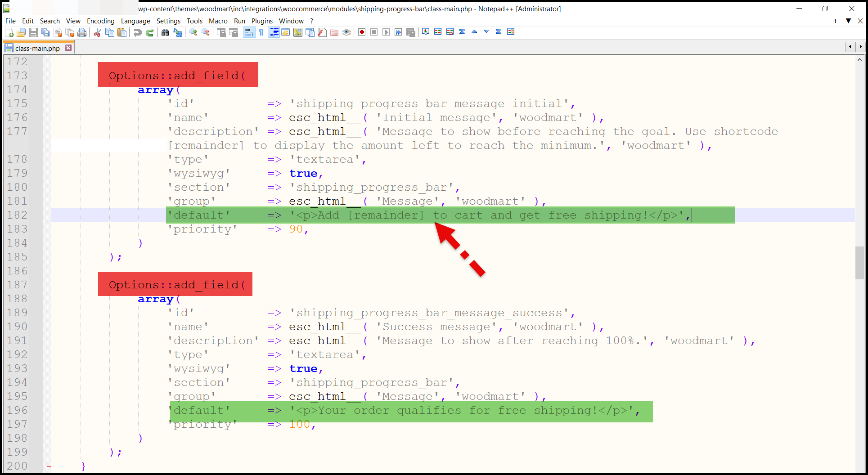Close the class-main.php tab

coord(68,48)
